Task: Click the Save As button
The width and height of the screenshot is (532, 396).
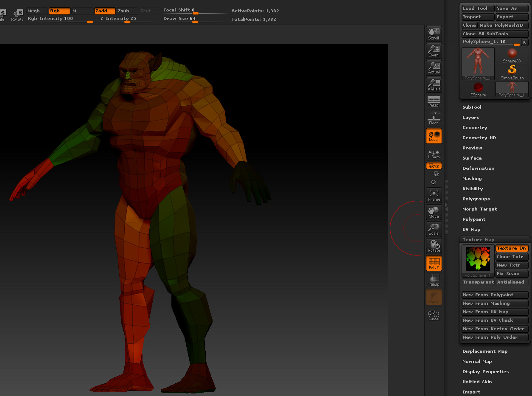Action: point(512,8)
